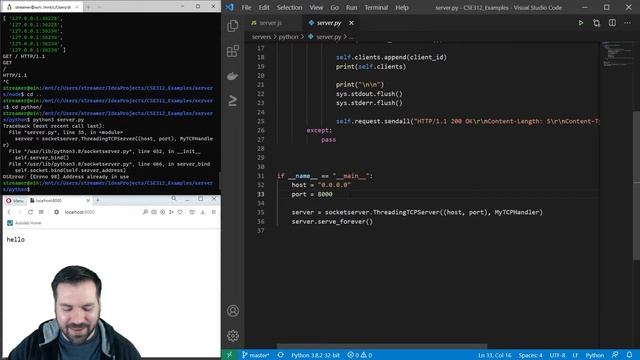Open changes compare icon in editor toolbar

coord(596,23)
